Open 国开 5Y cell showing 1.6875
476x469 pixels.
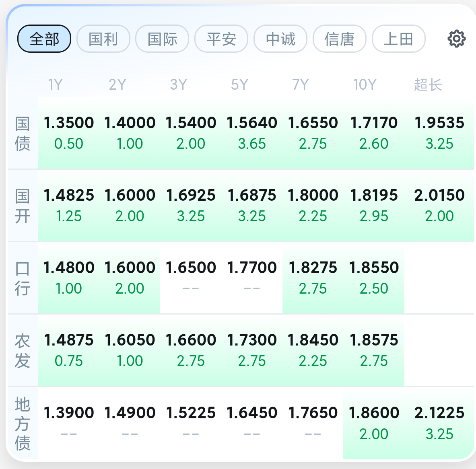pyautogui.click(x=251, y=206)
